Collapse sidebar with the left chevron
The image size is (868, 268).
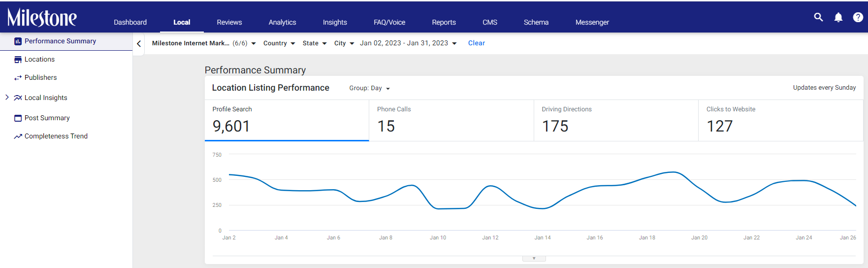pyautogui.click(x=139, y=44)
